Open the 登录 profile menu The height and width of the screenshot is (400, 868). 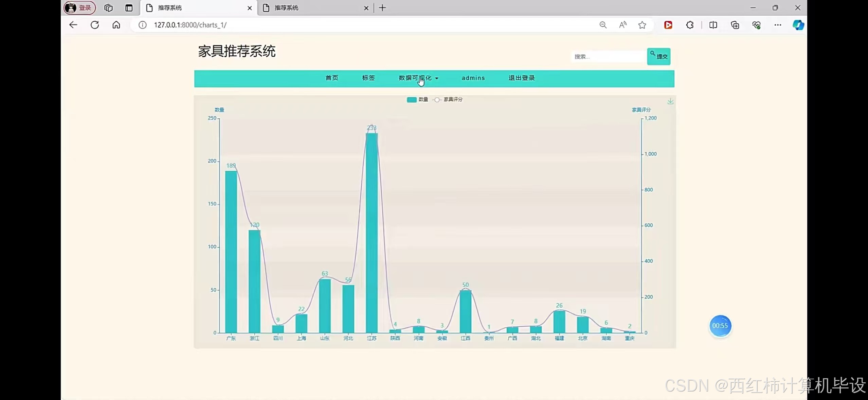(x=79, y=7)
